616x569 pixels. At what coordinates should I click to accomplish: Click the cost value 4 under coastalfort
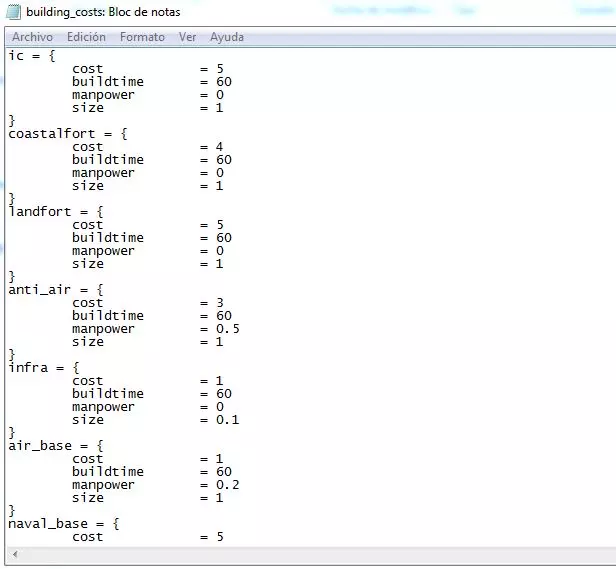pyautogui.click(x=219, y=147)
